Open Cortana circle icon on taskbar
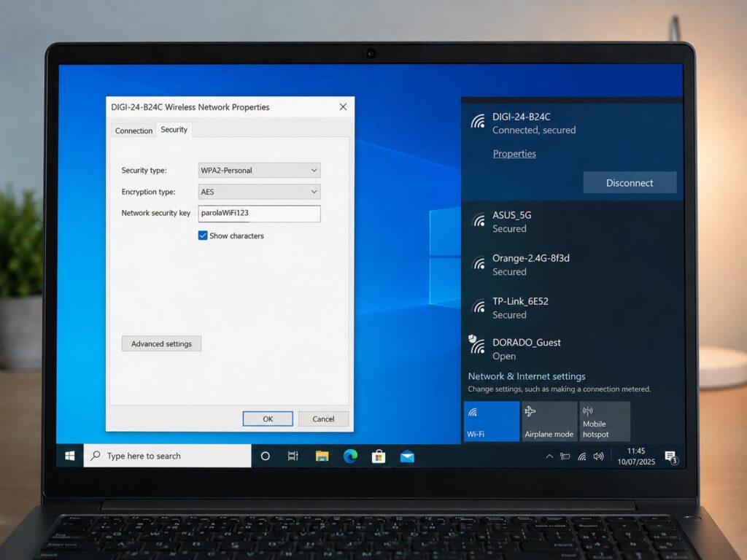Image resolution: width=747 pixels, height=560 pixels. click(x=266, y=456)
